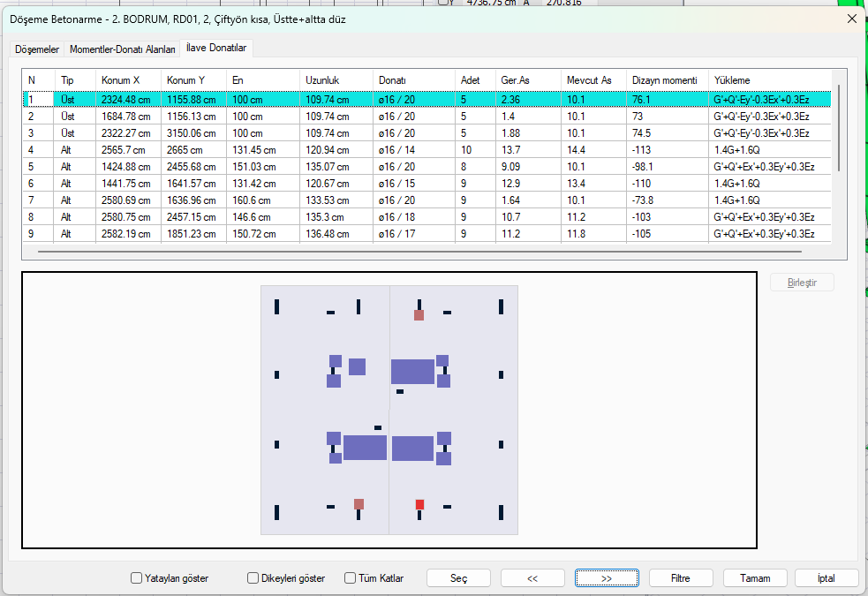This screenshot has width=868, height=596.
Task: Toggle the Tüm Katlar checkbox
Action: (350, 577)
